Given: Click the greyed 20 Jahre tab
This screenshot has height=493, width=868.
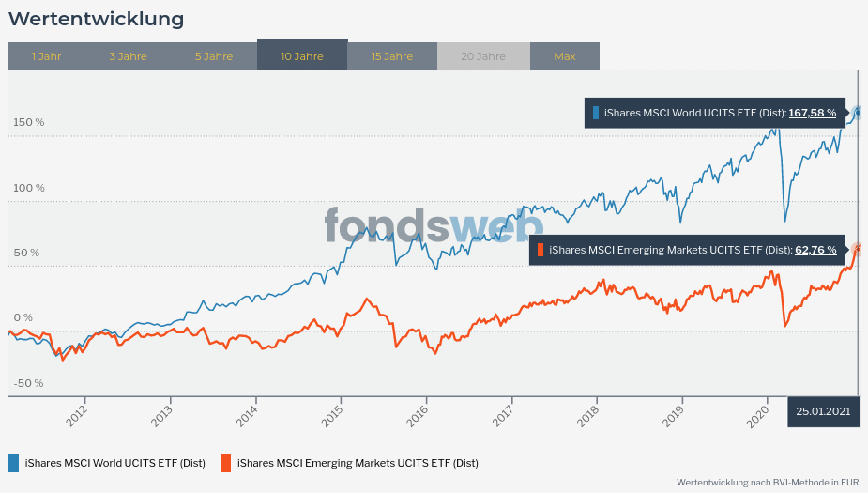Looking at the screenshot, I should 483,56.
